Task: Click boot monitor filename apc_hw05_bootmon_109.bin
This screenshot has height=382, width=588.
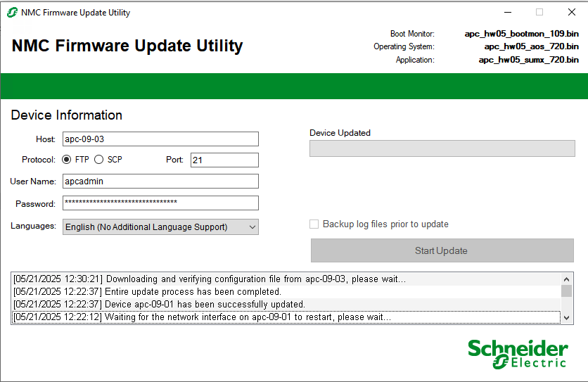Action: [x=522, y=34]
